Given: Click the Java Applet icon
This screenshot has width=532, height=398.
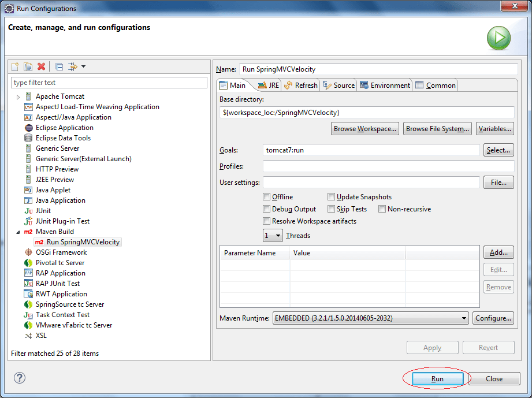Looking at the screenshot, I should coord(28,190).
